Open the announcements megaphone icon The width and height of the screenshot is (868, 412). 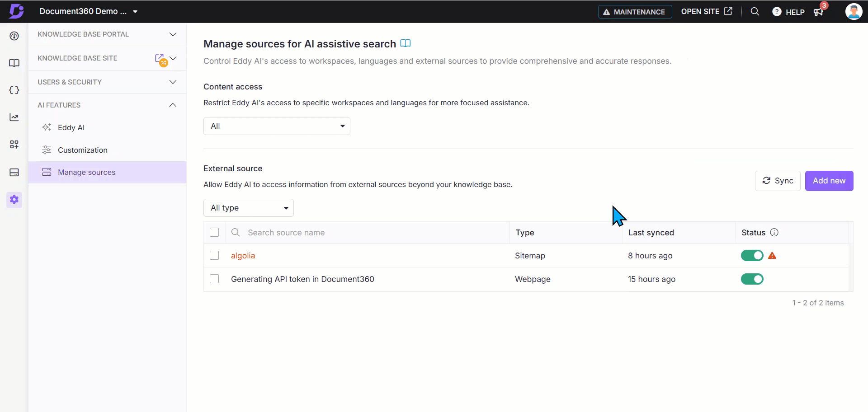[818, 12]
